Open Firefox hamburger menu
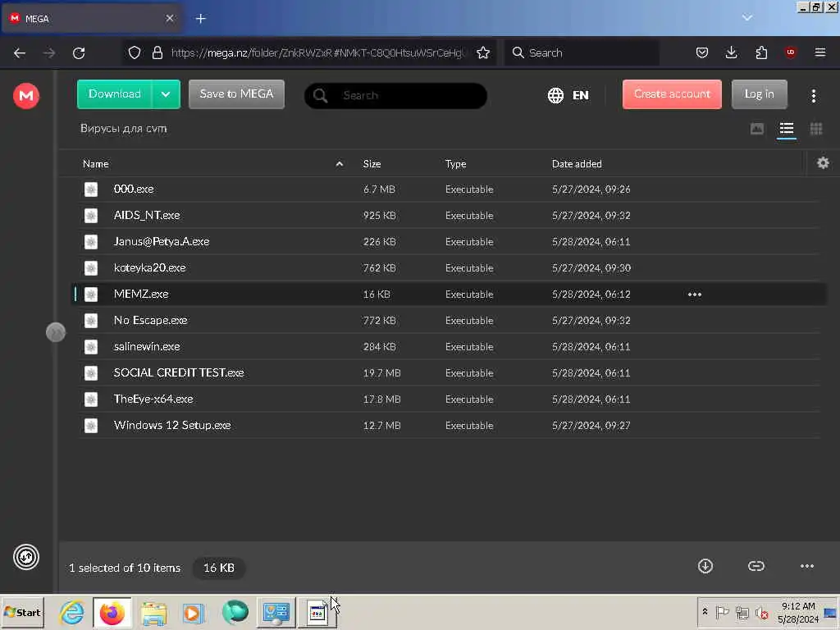Image resolution: width=840 pixels, height=630 pixels. 820,52
